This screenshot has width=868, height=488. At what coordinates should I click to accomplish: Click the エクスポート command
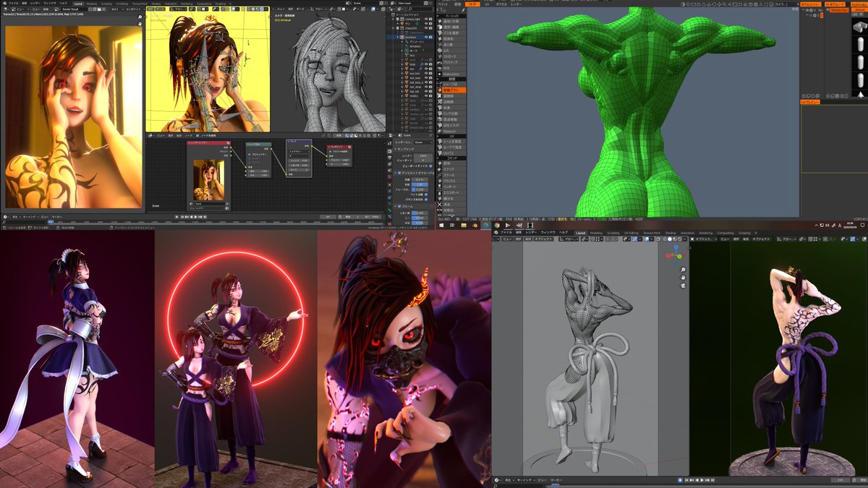click(451, 192)
